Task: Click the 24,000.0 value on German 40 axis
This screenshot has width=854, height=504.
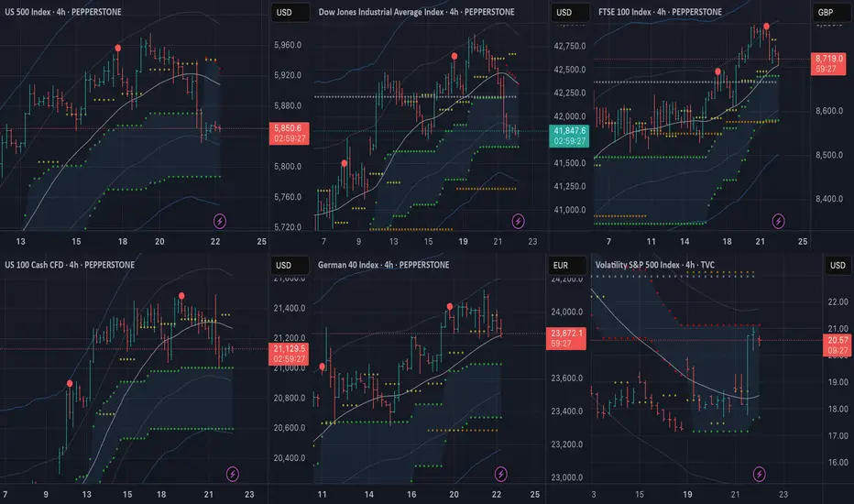Action: (567, 312)
